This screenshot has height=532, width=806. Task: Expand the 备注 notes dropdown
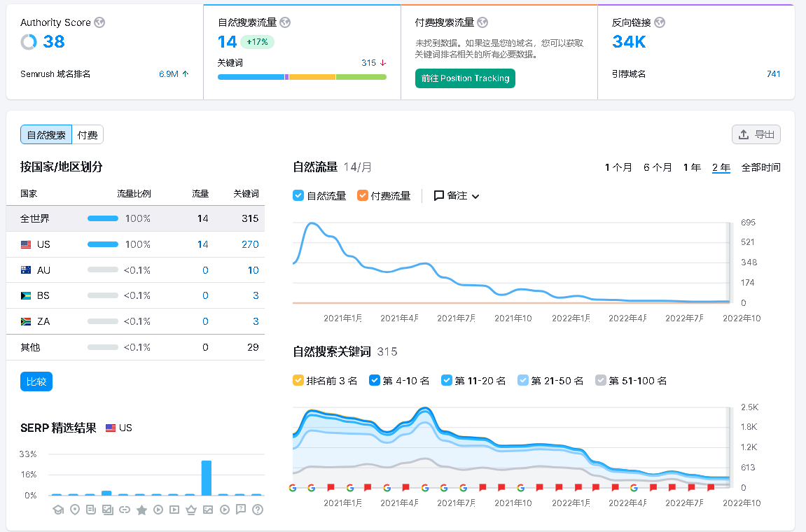coord(457,196)
